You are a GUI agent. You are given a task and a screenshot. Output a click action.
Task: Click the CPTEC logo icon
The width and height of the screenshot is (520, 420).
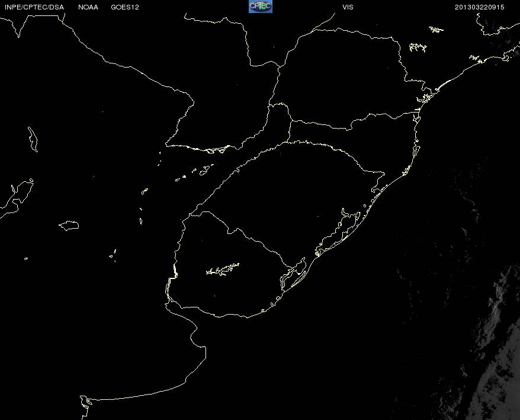pos(261,7)
